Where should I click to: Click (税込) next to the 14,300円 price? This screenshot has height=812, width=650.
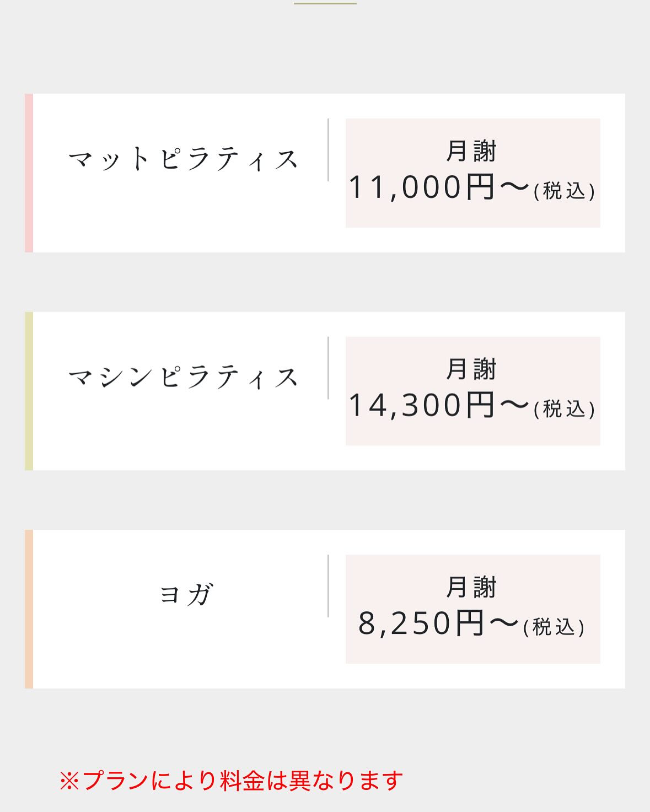(x=565, y=409)
